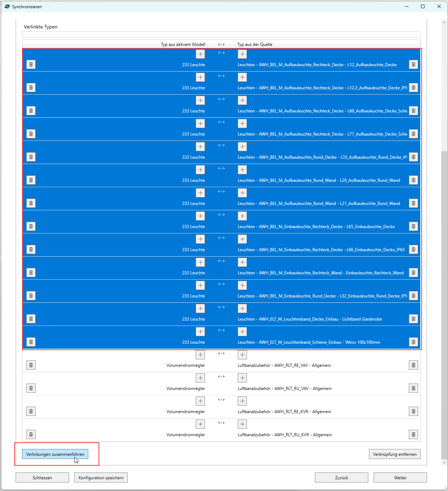The image size is (448, 491).
Task: Click the filter field under Verlinkte Typen
Action: (x=221, y=35)
